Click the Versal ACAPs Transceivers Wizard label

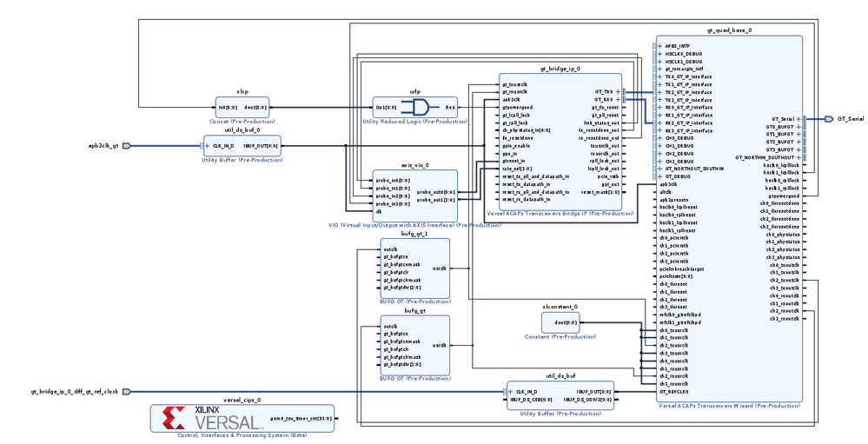point(728,405)
